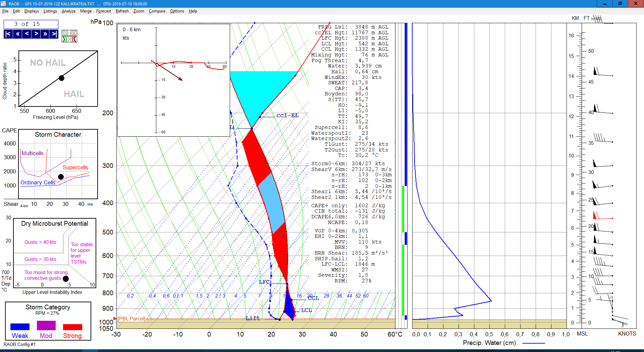Image resolution: width=644 pixels, height=352 pixels.
Task: Click Refresh in the menu bar
Action: click(x=122, y=11)
